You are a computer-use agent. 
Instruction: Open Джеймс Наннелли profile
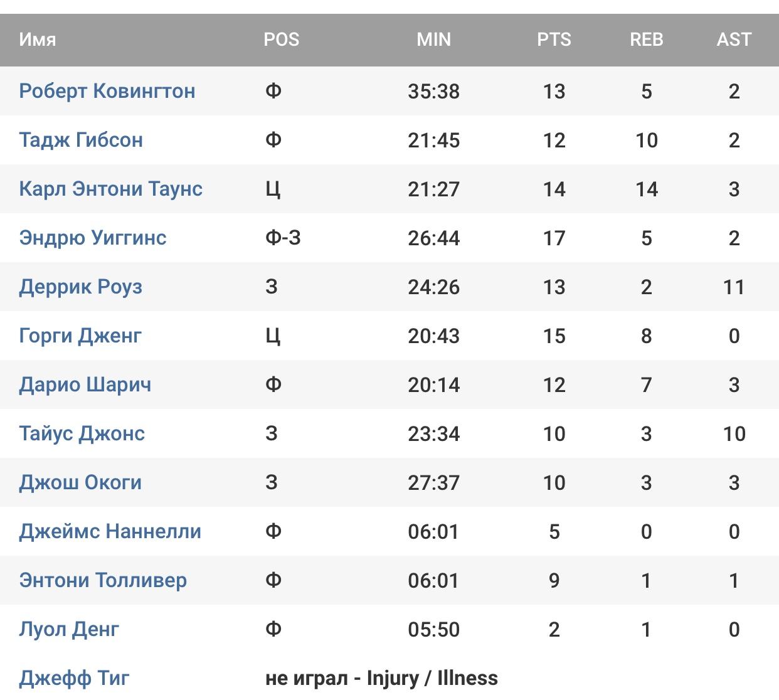coord(110,531)
